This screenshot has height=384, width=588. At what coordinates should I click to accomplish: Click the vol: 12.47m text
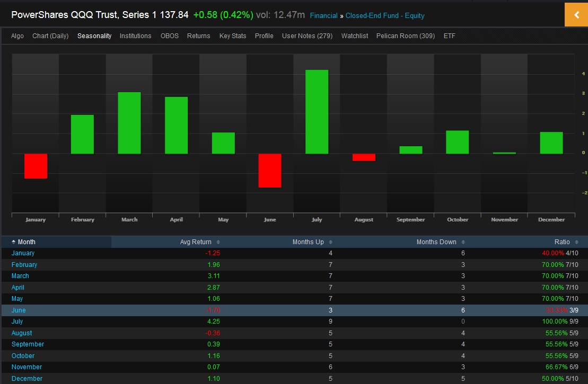click(280, 15)
